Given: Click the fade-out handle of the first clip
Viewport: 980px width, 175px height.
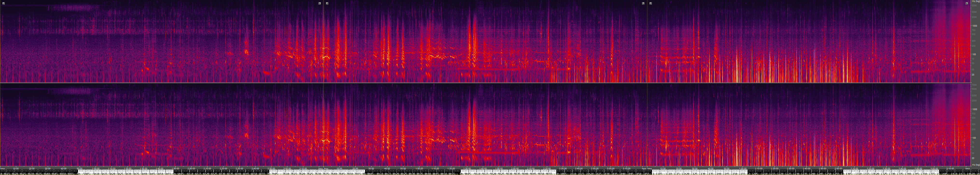Looking at the screenshot, I should [320, 3].
